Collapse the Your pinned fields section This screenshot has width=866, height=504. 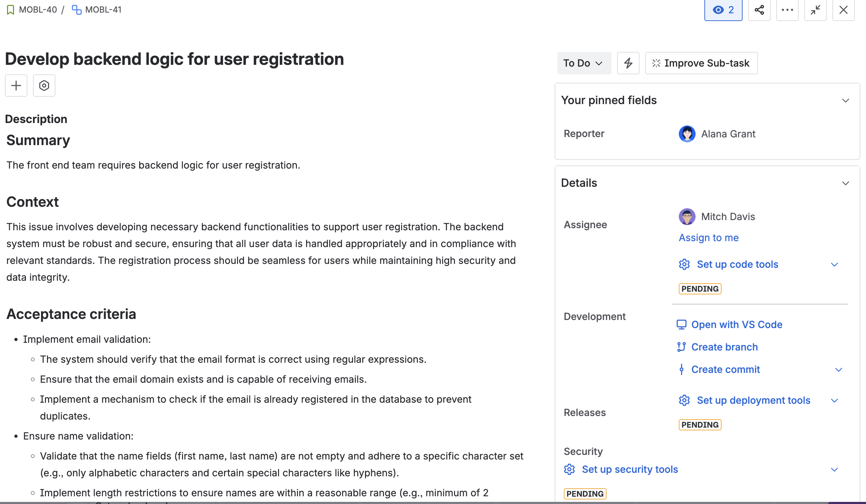845,100
